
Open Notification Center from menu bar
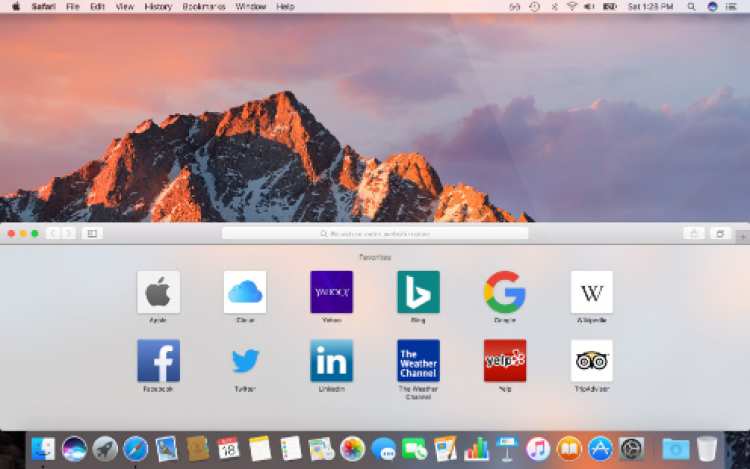[731, 7]
